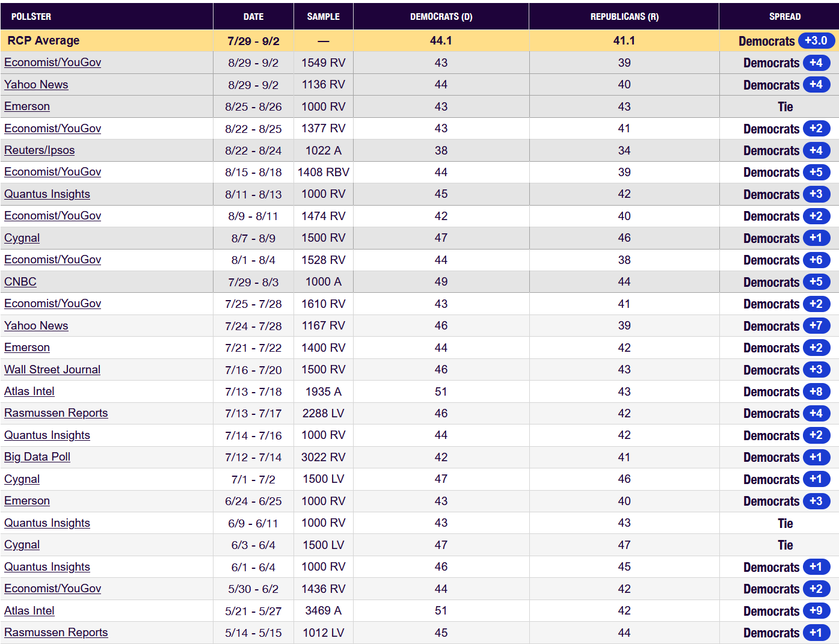Open the Emerson poll dated 7/21 - 7/22
This screenshot has height=644, width=839.
pyautogui.click(x=27, y=348)
